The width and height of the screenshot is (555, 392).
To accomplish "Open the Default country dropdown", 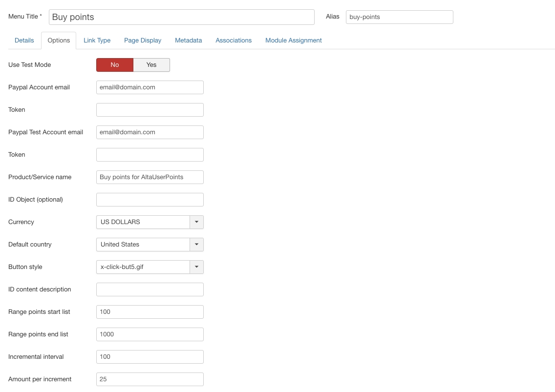I will (x=196, y=245).
